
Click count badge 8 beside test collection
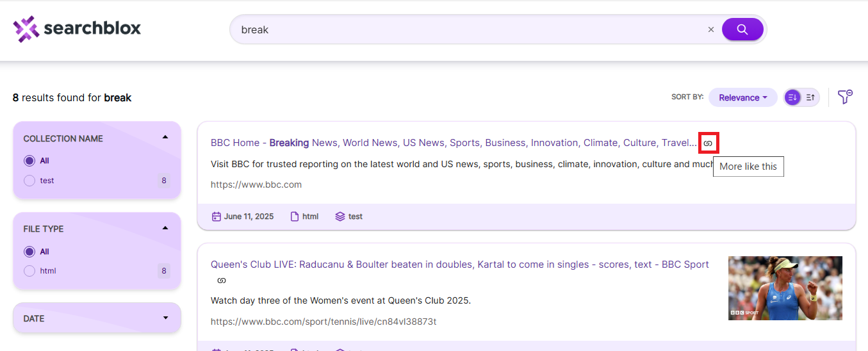point(164,181)
